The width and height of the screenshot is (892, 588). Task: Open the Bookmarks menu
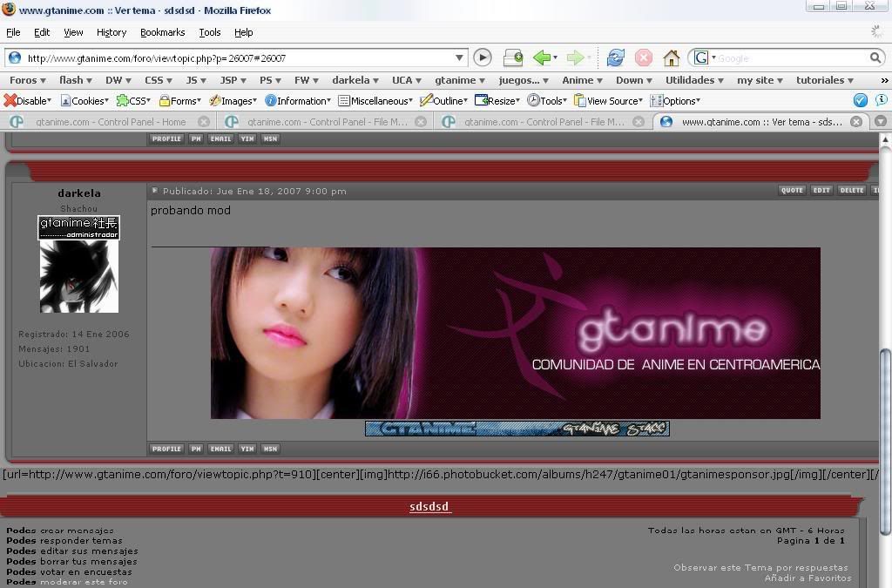point(163,32)
